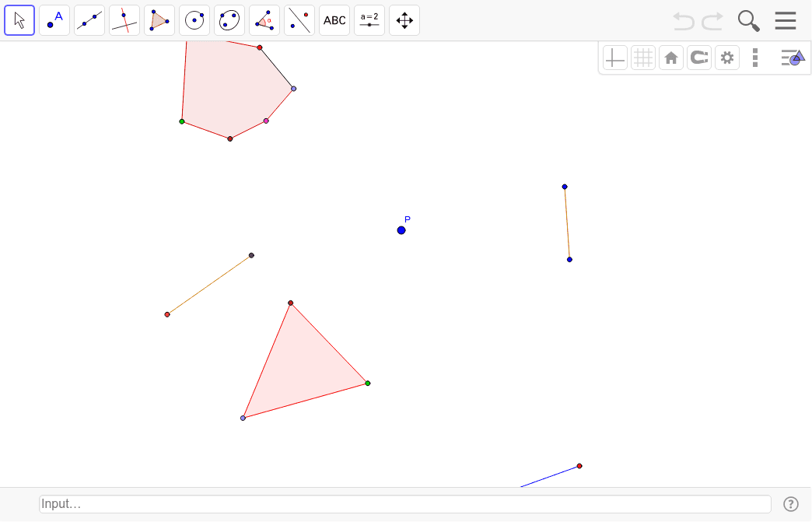Select the magenta vertex of the pentagon
The image size is (812, 522).
(x=266, y=121)
